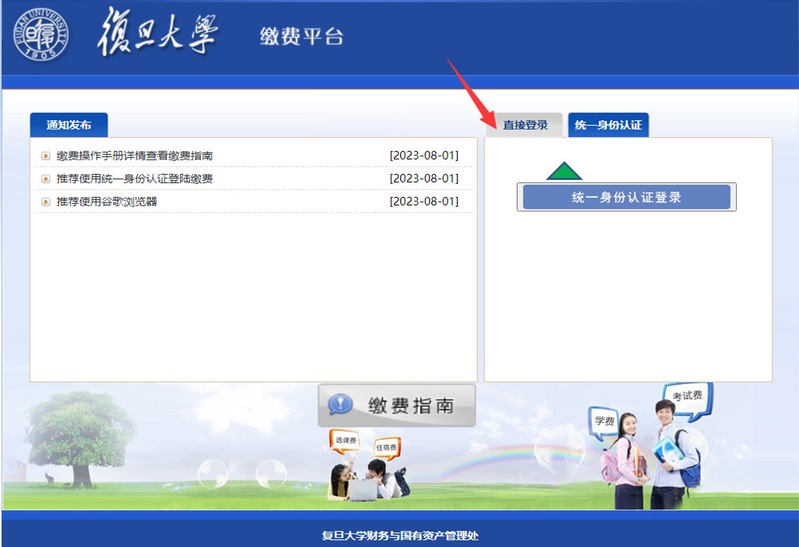Click the 学费 speech bubble icon
Image resolution: width=799 pixels, height=547 pixels.
[603, 420]
